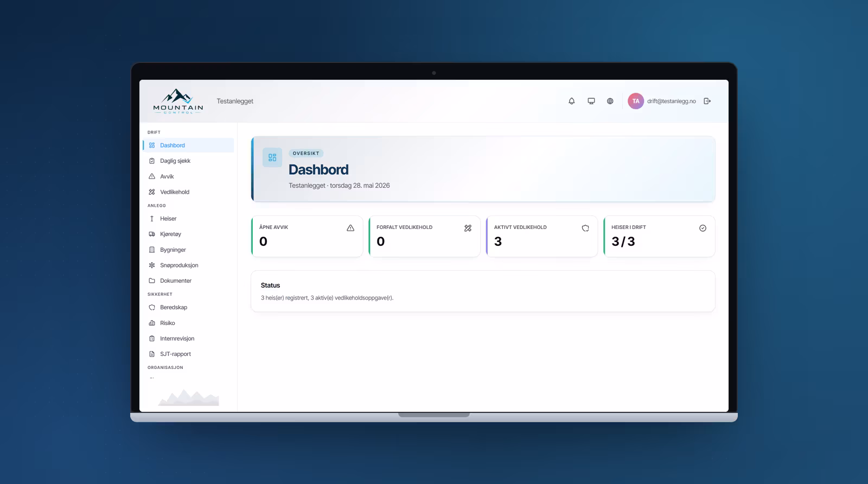The height and width of the screenshot is (484, 868).
Task: Click the TA user avatar
Action: tap(636, 101)
